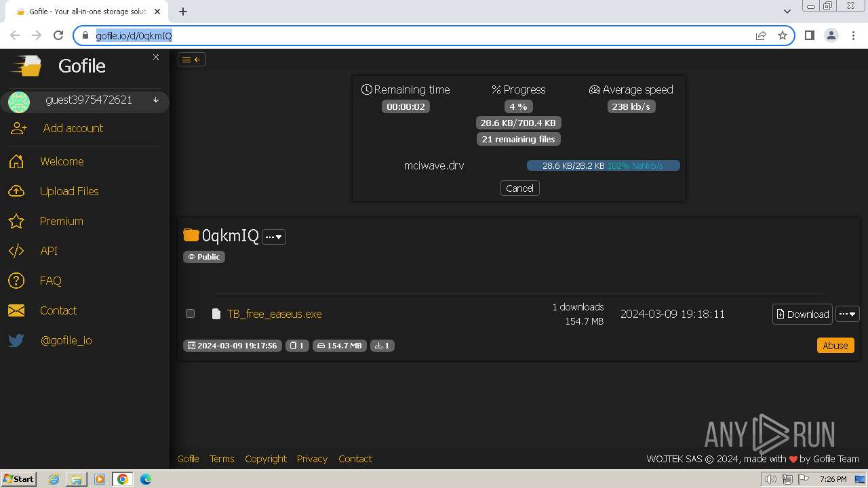Click the FAQ question mark icon
The height and width of the screenshot is (488, 868).
tap(16, 281)
